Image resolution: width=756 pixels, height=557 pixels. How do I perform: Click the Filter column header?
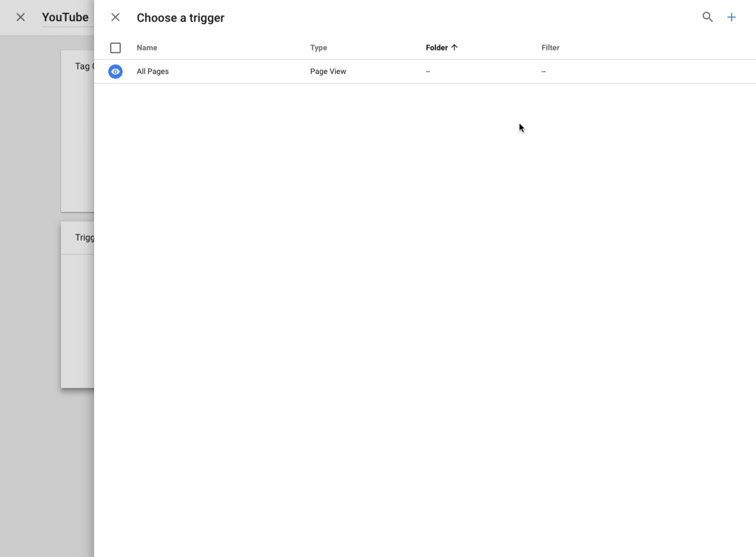[x=550, y=47]
